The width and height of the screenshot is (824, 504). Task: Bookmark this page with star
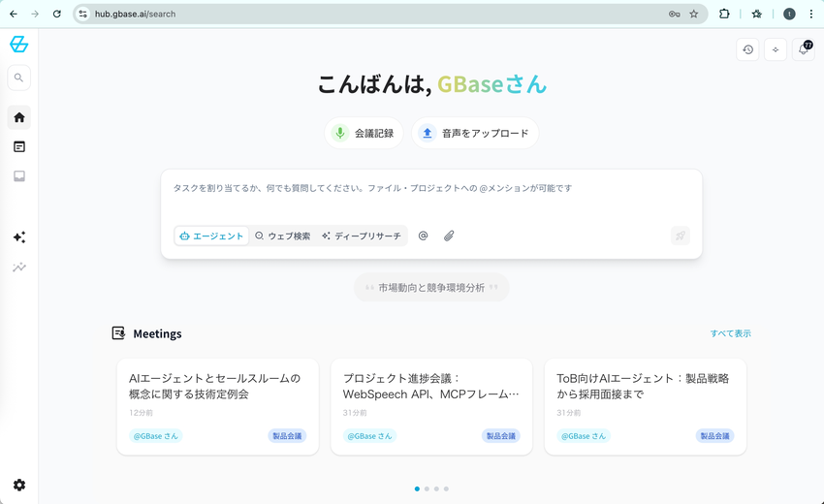point(694,15)
